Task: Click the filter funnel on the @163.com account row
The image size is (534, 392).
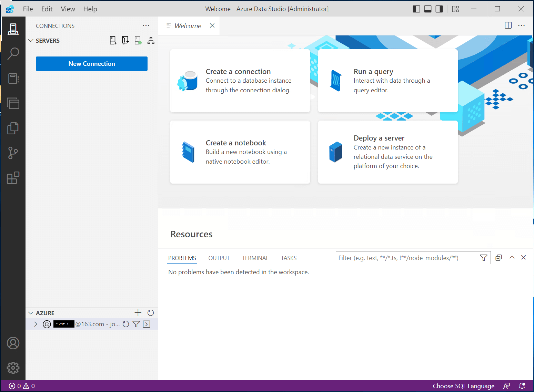Action: coord(136,324)
